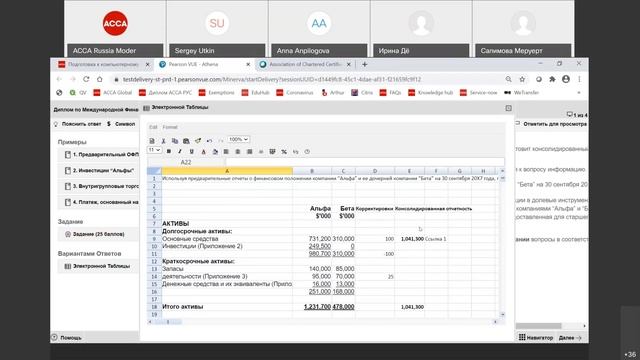Open the font size 11 dropdown
The image size is (640, 360).
154,150
